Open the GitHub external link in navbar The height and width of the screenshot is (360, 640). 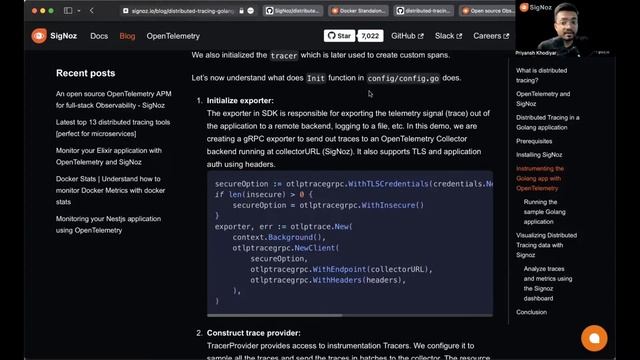[x=407, y=36]
